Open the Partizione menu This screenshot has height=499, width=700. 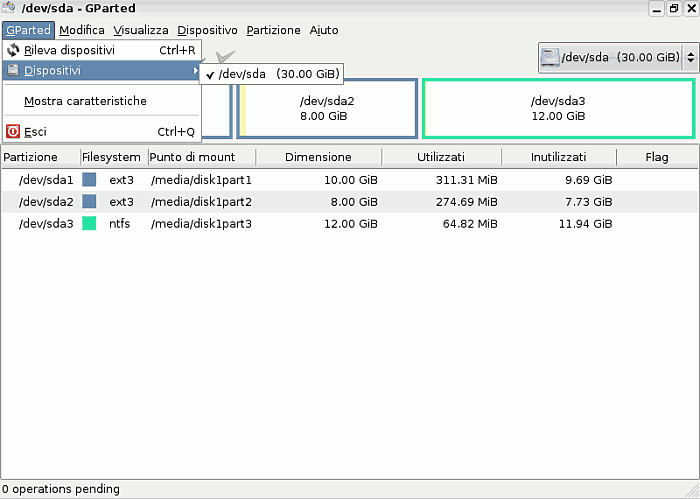pos(273,30)
